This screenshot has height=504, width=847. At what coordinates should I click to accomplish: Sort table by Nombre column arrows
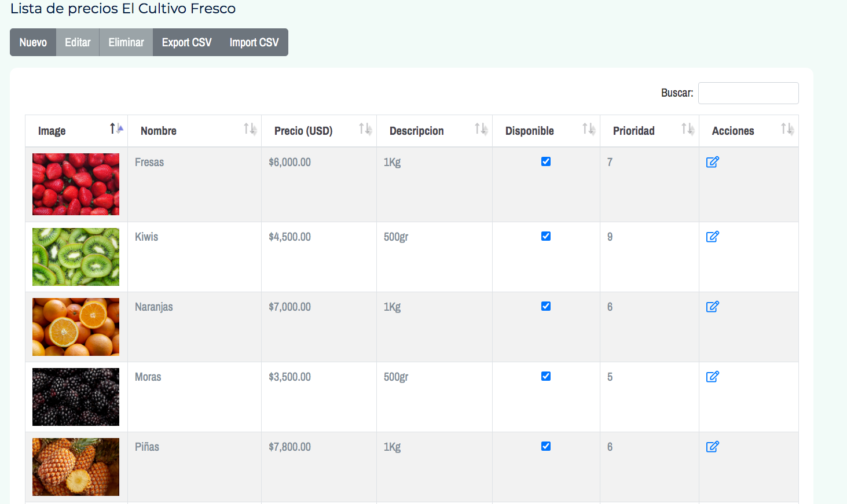coord(250,129)
